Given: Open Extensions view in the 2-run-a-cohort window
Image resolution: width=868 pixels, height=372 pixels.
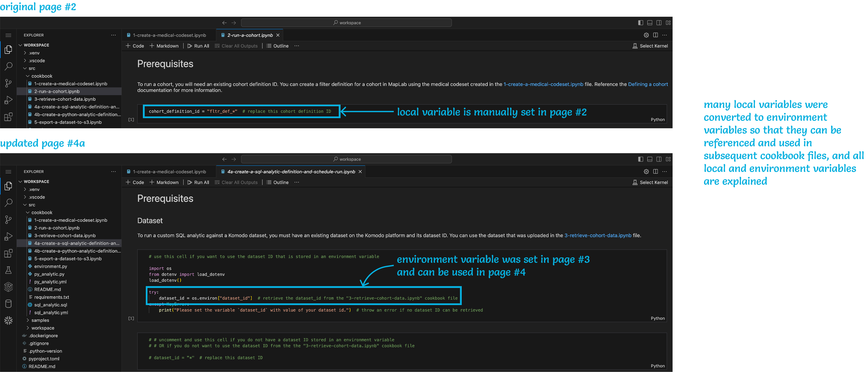Looking at the screenshot, I should pyautogui.click(x=8, y=117).
